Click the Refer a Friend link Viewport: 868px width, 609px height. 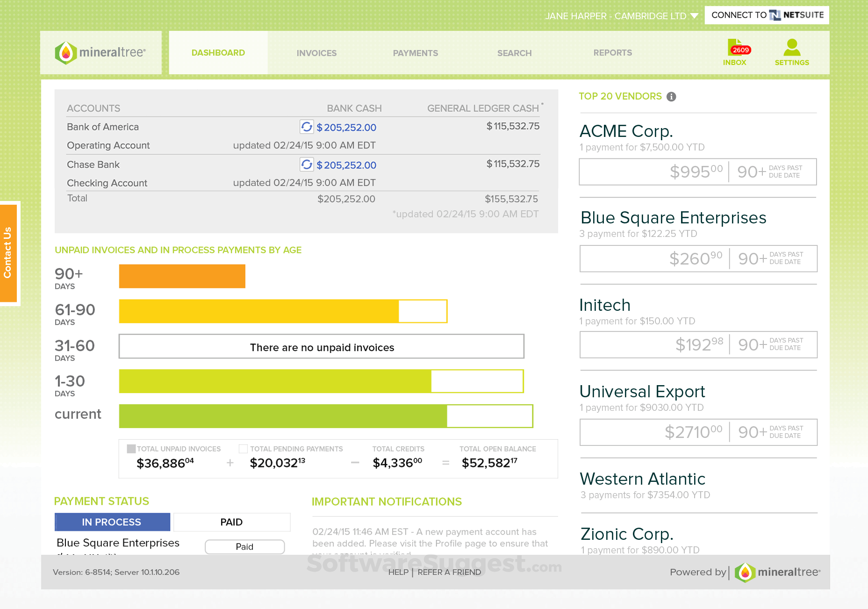click(x=449, y=572)
